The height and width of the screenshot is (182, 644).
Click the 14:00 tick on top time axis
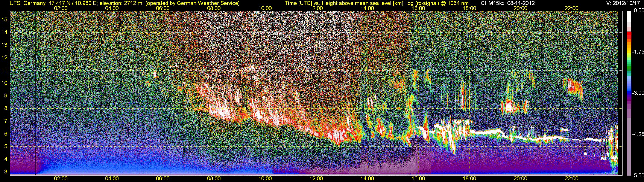coord(367,8)
